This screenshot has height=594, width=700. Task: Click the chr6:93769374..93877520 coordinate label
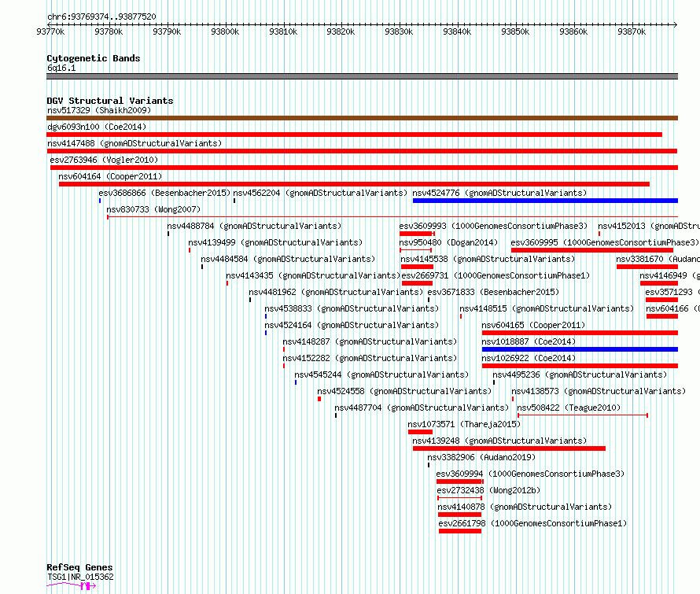pyautogui.click(x=101, y=17)
